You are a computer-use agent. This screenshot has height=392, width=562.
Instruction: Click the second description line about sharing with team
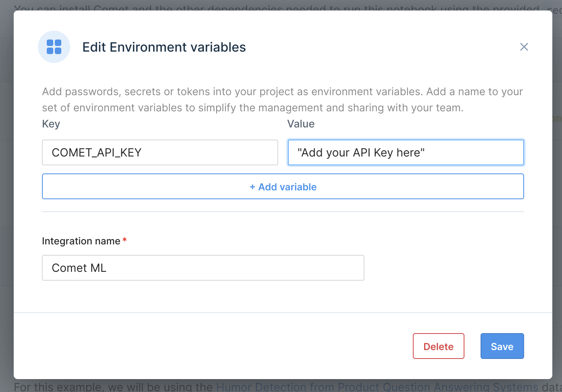[x=253, y=108]
